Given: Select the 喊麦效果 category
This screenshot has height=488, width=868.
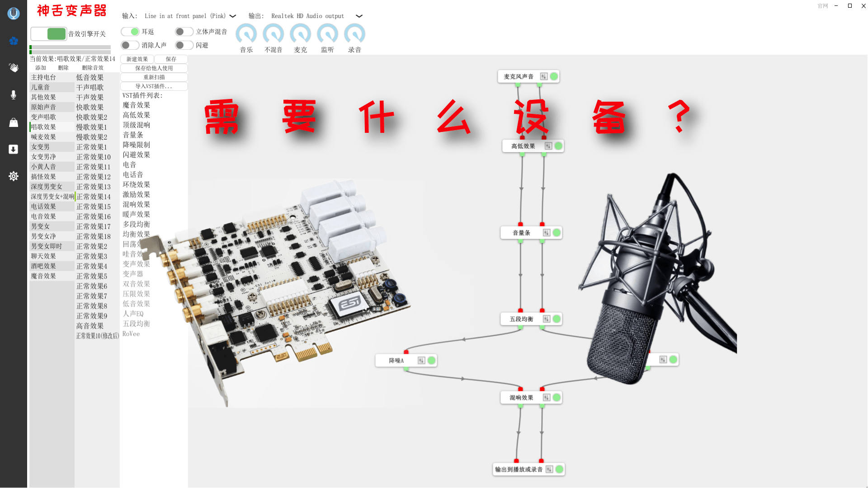Looking at the screenshot, I should click(52, 137).
